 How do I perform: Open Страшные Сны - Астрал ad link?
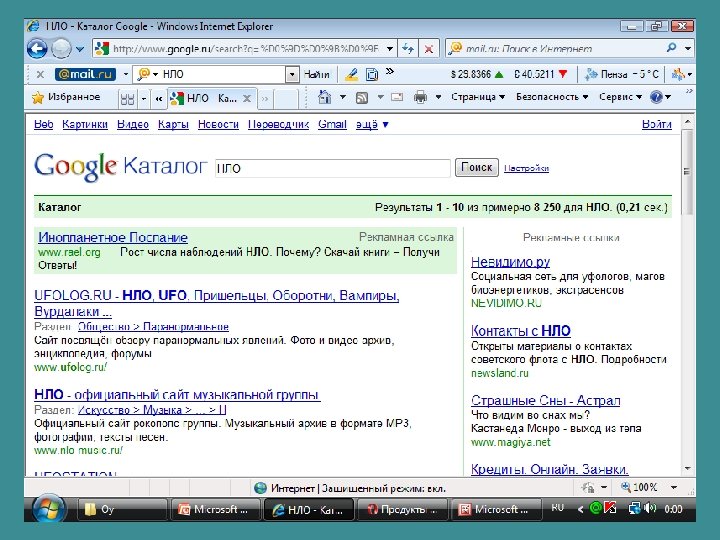546,400
